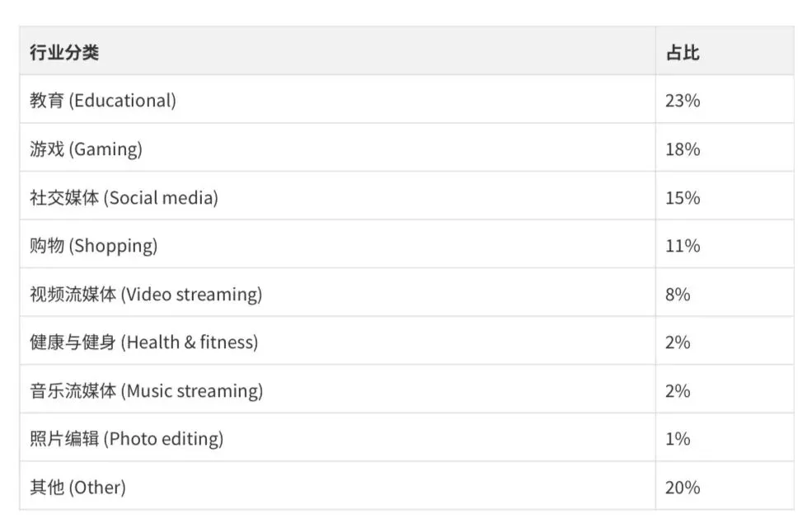812x519 pixels.
Task: Click the 11% percentage cell
Action: pyautogui.click(x=683, y=246)
